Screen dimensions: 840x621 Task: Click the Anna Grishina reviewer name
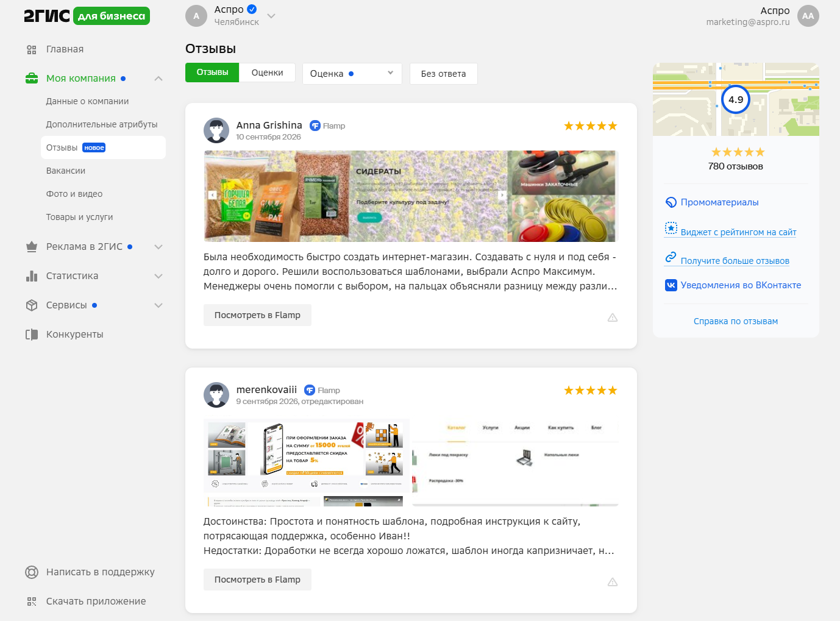pos(269,125)
